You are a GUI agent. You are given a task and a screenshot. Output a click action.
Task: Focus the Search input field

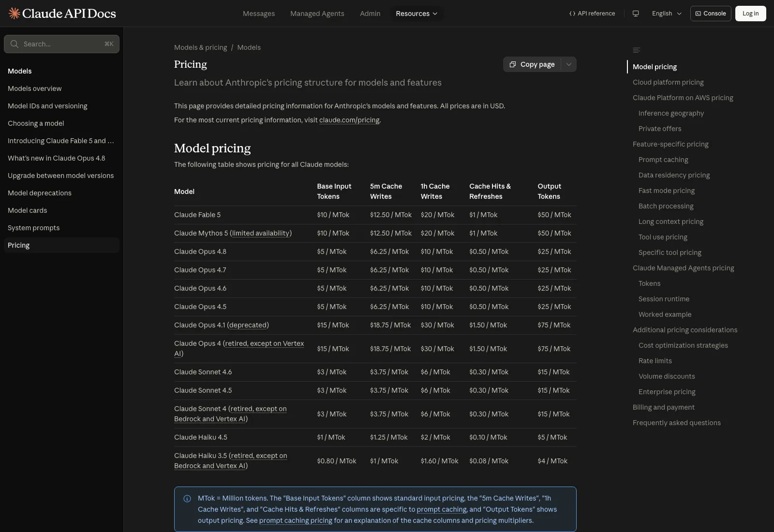[x=61, y=44]
